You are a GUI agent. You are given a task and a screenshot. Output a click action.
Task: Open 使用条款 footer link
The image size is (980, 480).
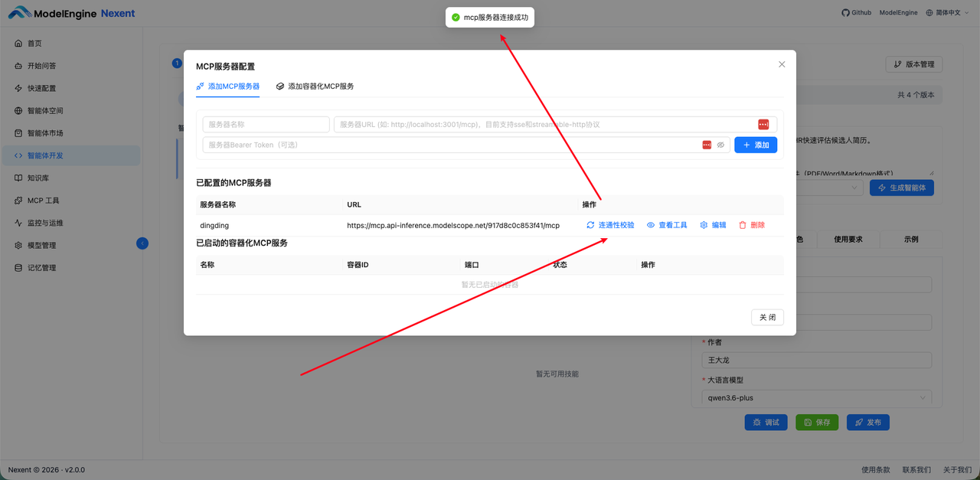coord(876,469)
